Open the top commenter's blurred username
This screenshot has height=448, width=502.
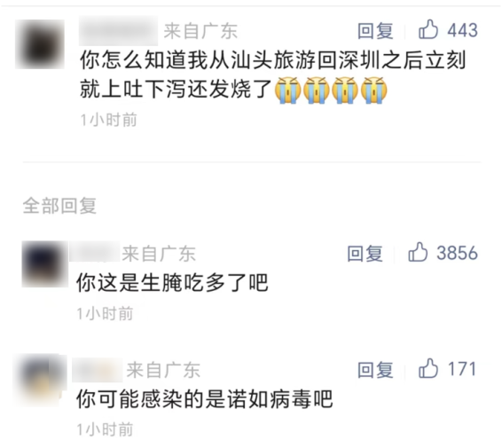point(118,31)
